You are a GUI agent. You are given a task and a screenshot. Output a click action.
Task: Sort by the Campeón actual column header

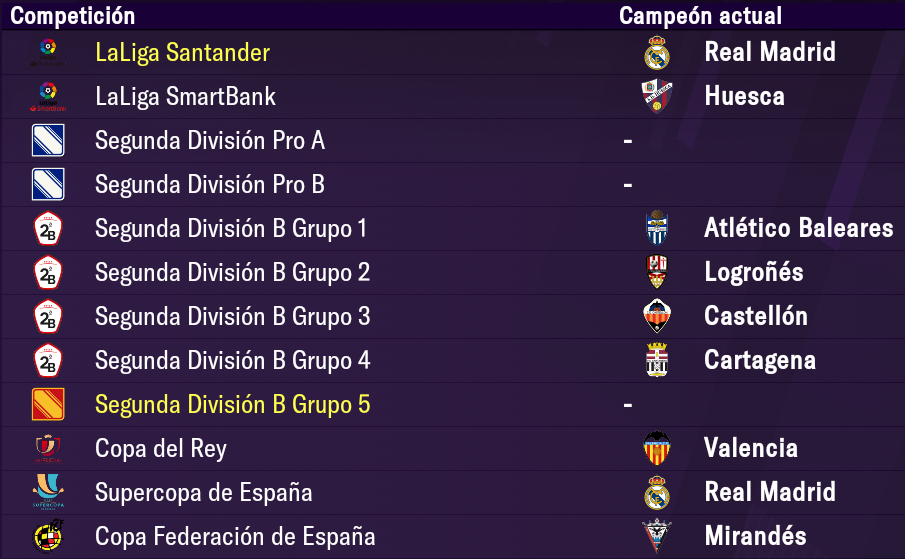[x=700, y=16]
